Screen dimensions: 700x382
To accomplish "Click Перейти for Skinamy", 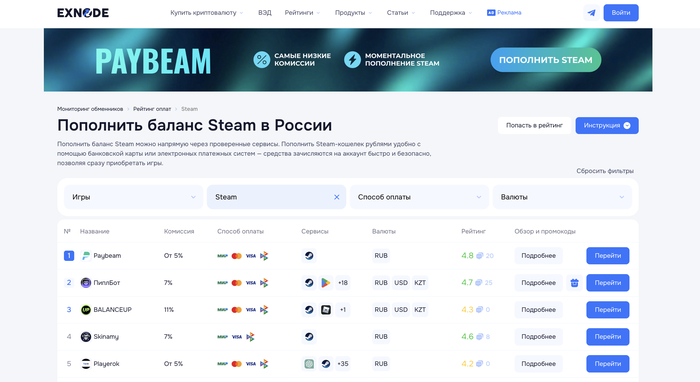I will coord(608,336).
